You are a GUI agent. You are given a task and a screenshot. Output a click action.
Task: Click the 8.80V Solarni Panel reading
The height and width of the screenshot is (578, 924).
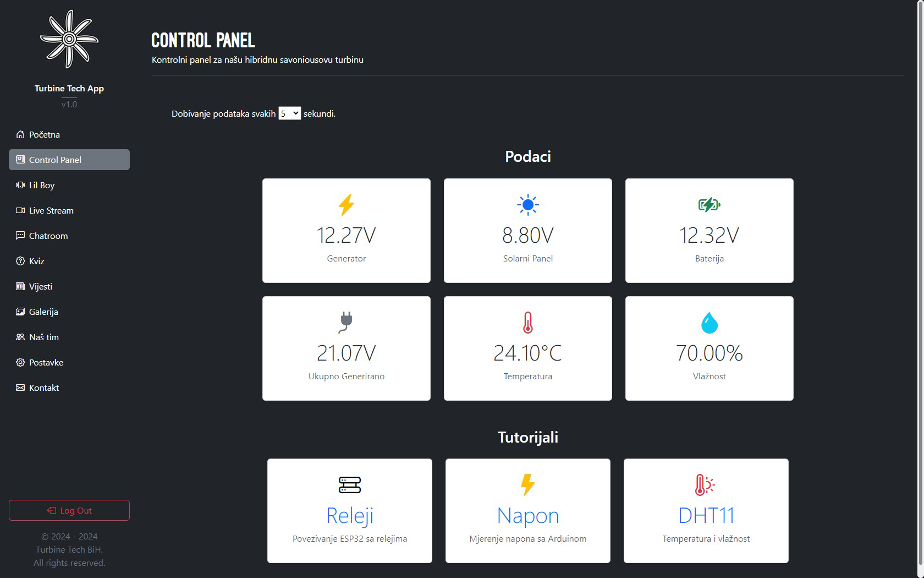click(x=528, y=235)
